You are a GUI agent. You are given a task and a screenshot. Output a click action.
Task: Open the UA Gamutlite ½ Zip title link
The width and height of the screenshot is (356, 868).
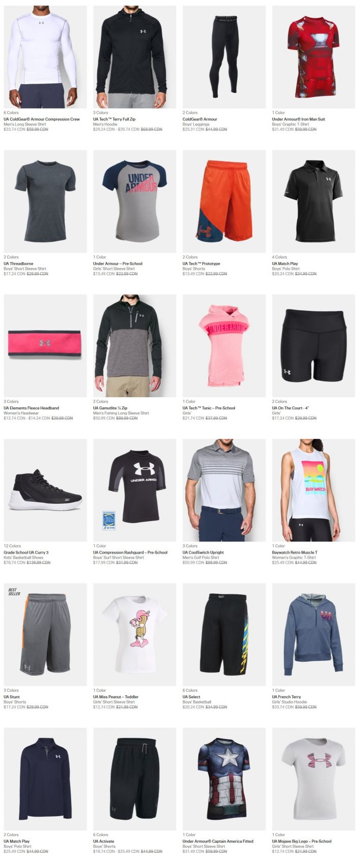(110, 408)
